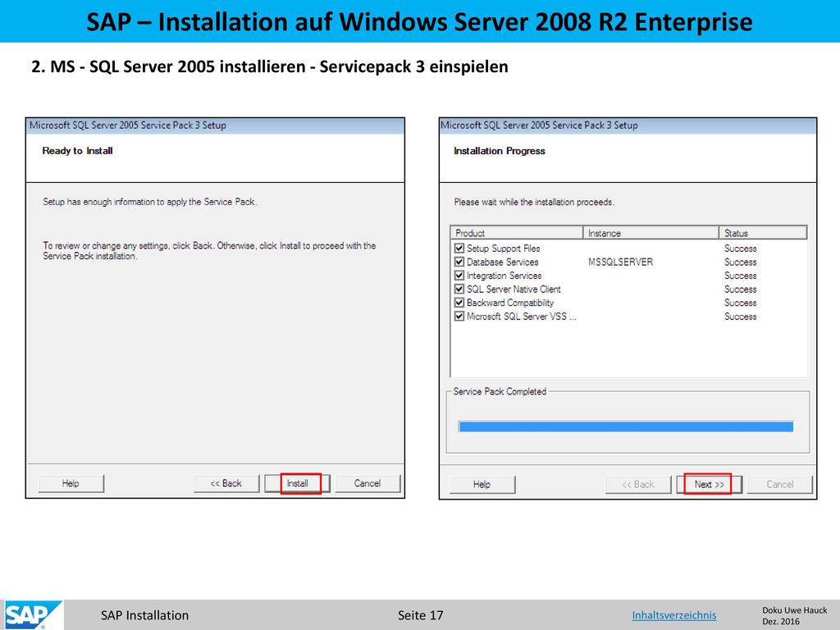The height and width of the screenshot is (630, 840).
Task: Click greyed << Back in the Installation Progress dialog
Action: click(x=638, y=484)
